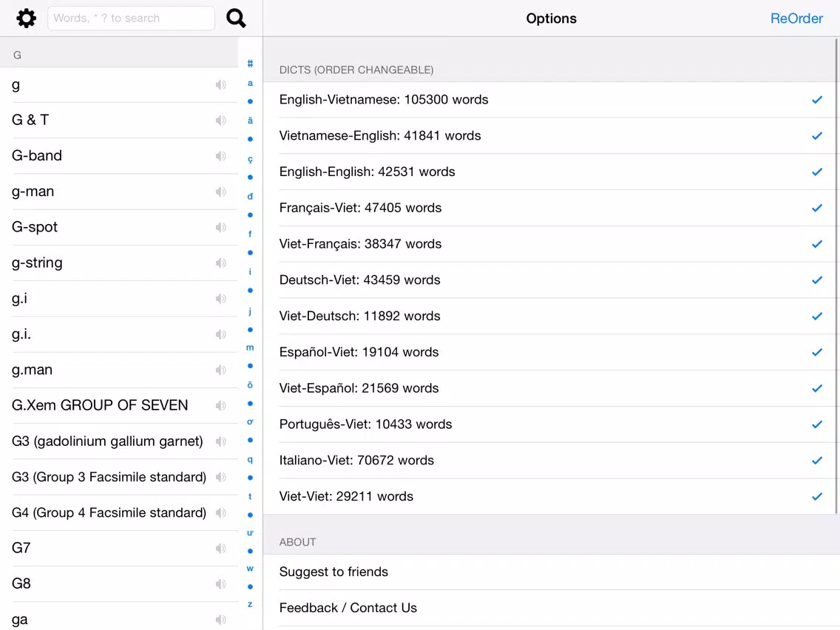Uncheck the English-Vietnamese dictionary
Image resolution: width=840 pixels, height=630 pixels.
pos(816,100)
